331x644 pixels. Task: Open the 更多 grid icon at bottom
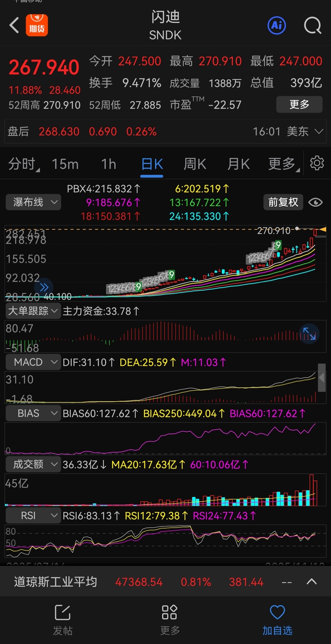[169, 620]
